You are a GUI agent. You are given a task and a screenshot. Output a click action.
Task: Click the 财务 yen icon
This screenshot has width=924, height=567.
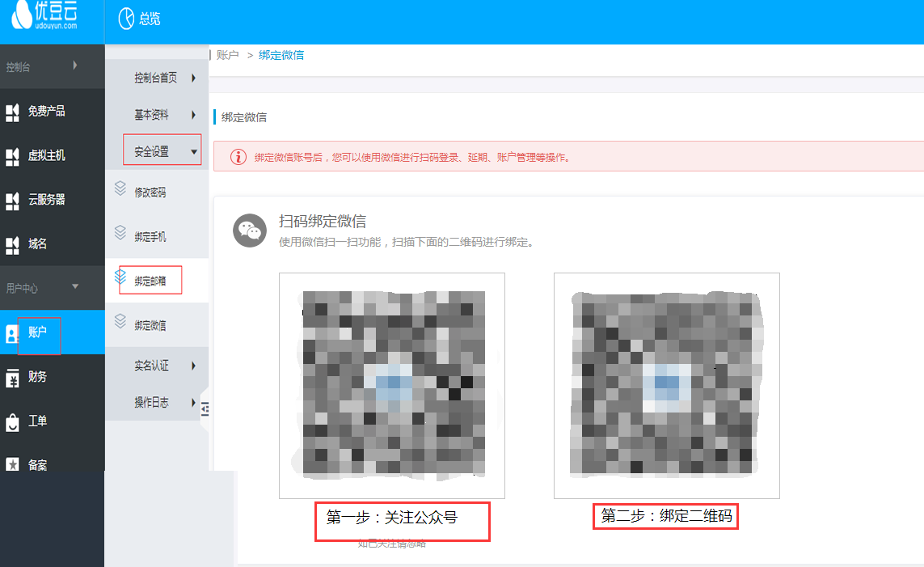pos(12,378)
